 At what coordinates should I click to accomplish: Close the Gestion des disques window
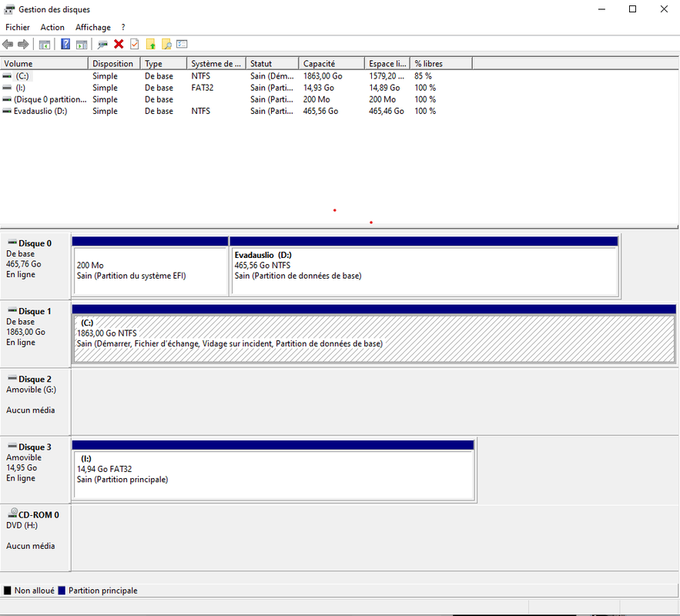[664, 9]
